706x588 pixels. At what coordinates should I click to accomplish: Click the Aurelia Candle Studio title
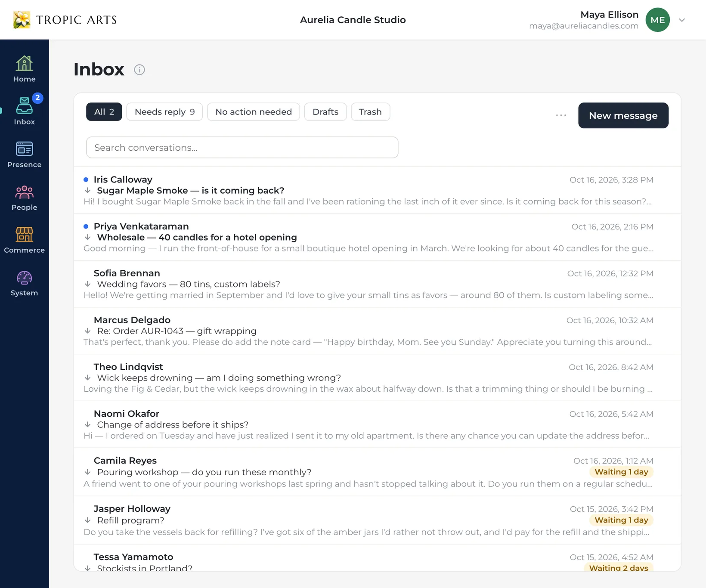353,20
